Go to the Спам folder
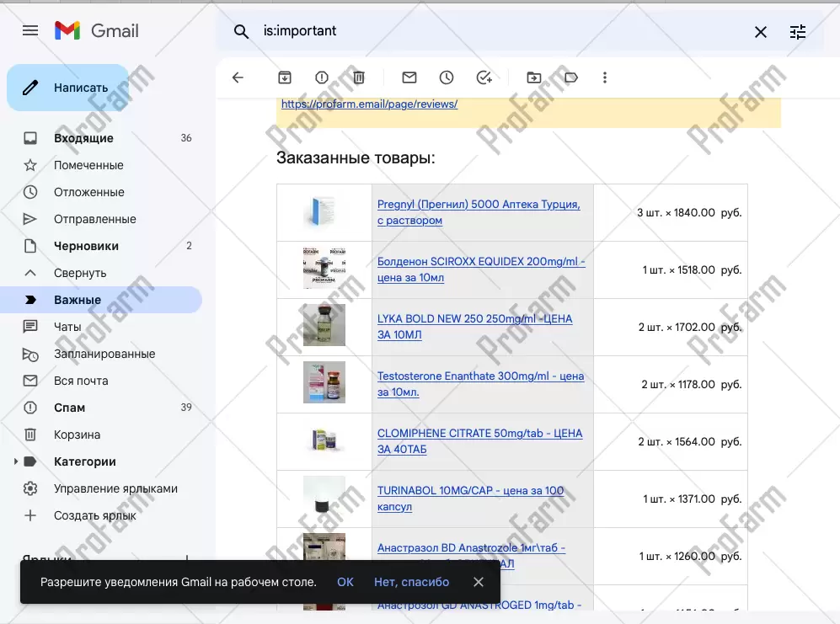This screenshot has width=840, height=624. pos(69,408)
